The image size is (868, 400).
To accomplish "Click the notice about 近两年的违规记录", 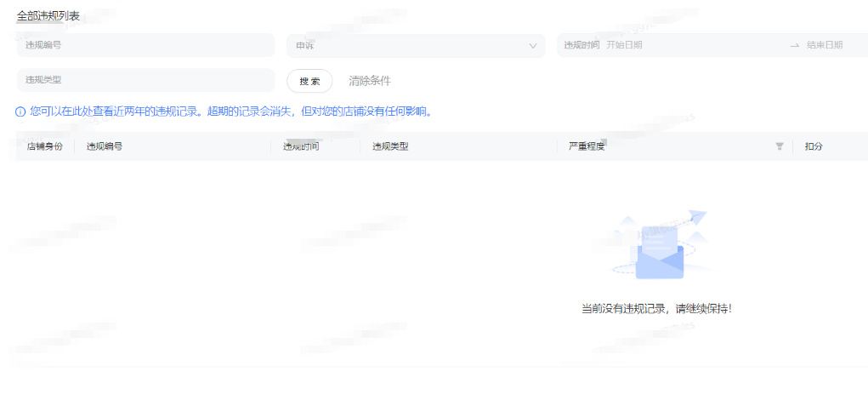I will pyautogui.click(x=230, y=111).
